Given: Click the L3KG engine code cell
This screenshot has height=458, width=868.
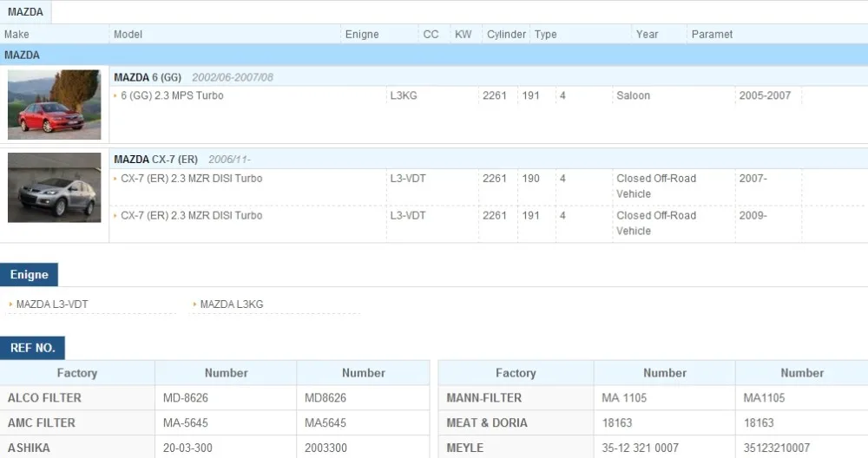Looking at the screenshot, I should click(404, 95).
